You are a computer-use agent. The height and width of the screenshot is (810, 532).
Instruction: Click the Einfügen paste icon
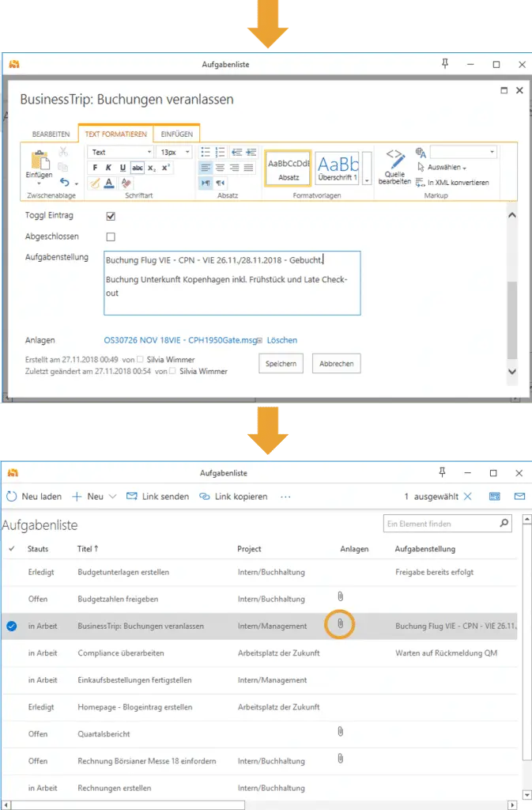[x=40, y=161]
